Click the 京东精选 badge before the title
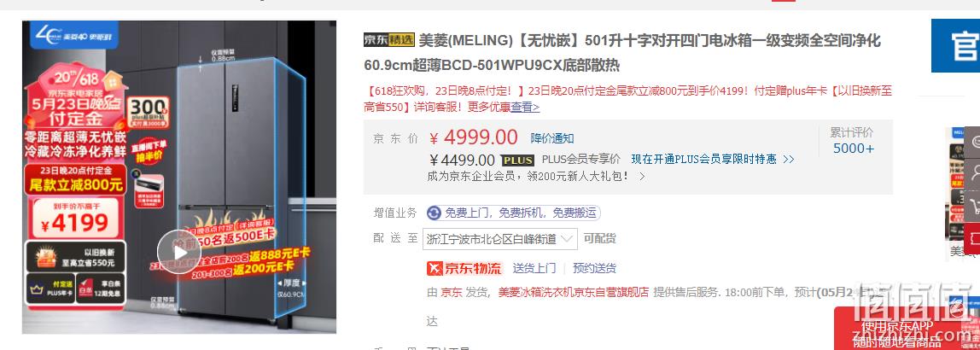 [389, 41]
